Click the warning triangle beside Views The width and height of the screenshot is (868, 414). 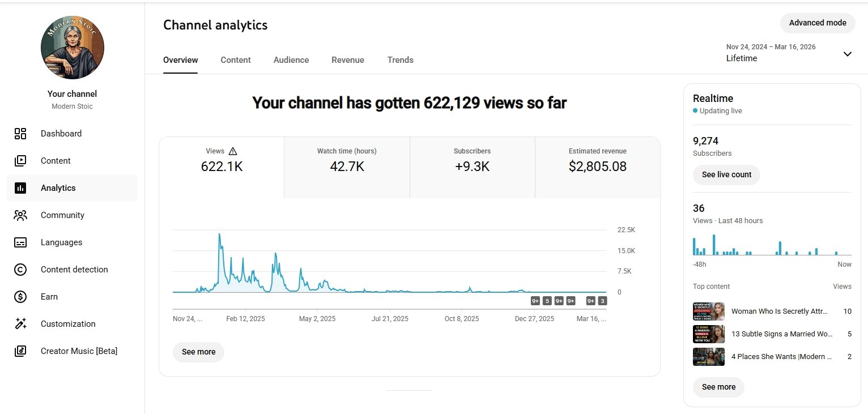(233, 151)
